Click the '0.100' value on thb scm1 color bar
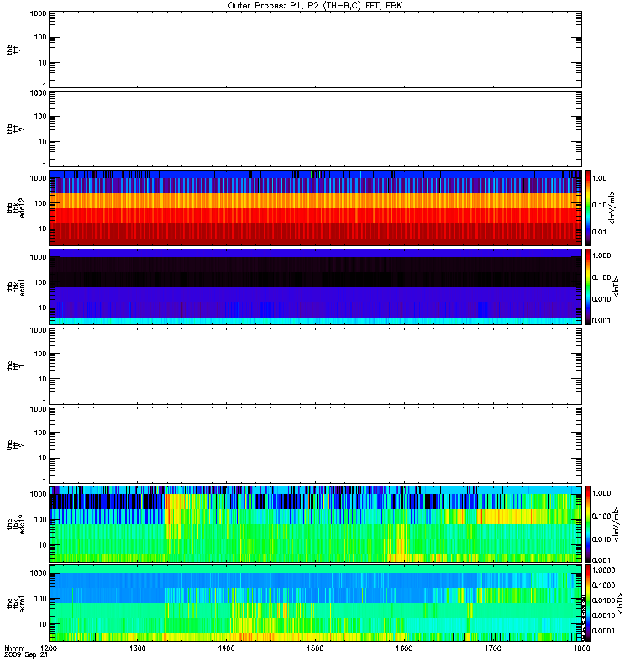The image size is (630, 672). click(601, 277)
